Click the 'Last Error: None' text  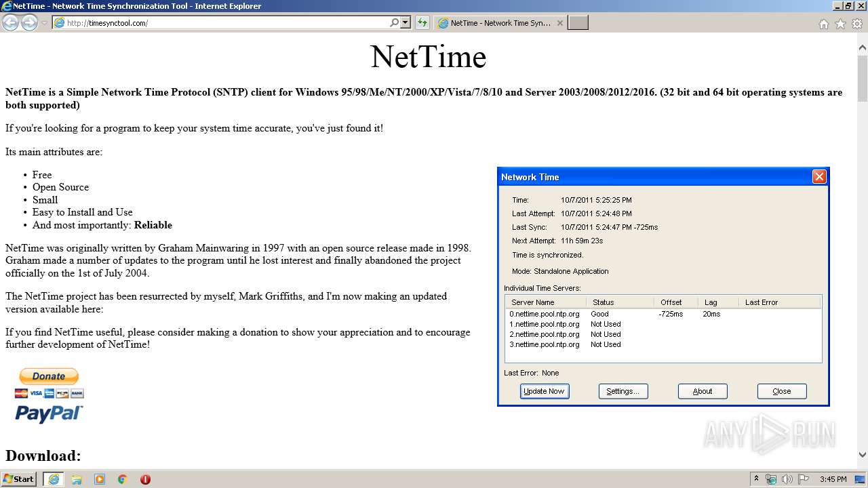532,373
